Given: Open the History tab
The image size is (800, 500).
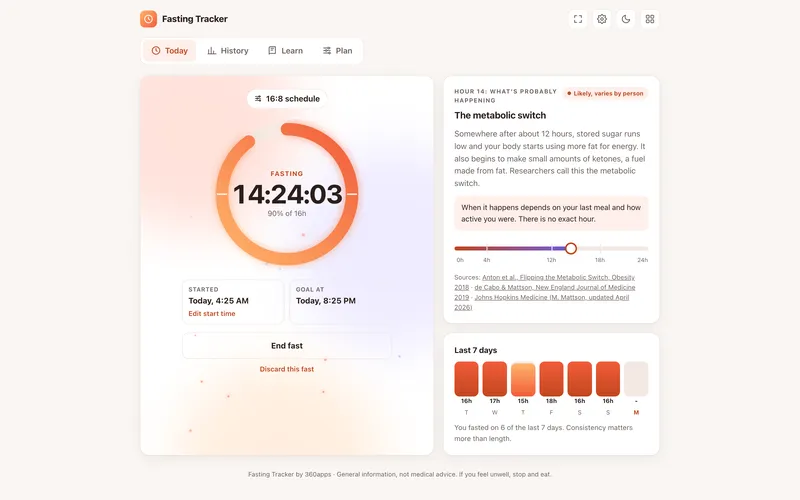Looking at the screenshot, I should click(x=228, y=51).
